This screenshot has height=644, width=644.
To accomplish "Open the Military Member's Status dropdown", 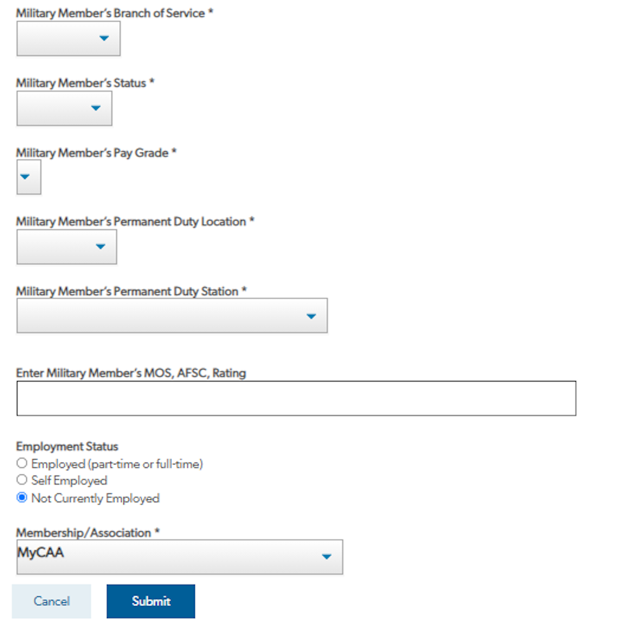I will [64, 109].
